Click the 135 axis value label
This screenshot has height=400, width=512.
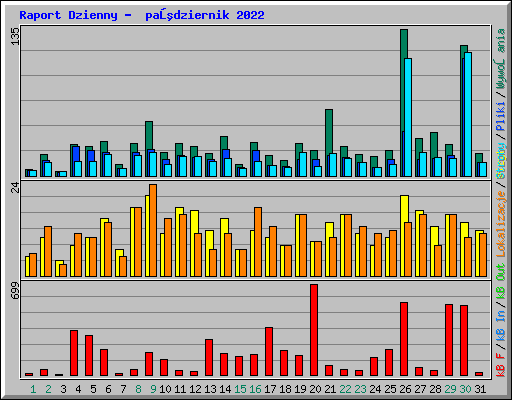pos(15,36)
